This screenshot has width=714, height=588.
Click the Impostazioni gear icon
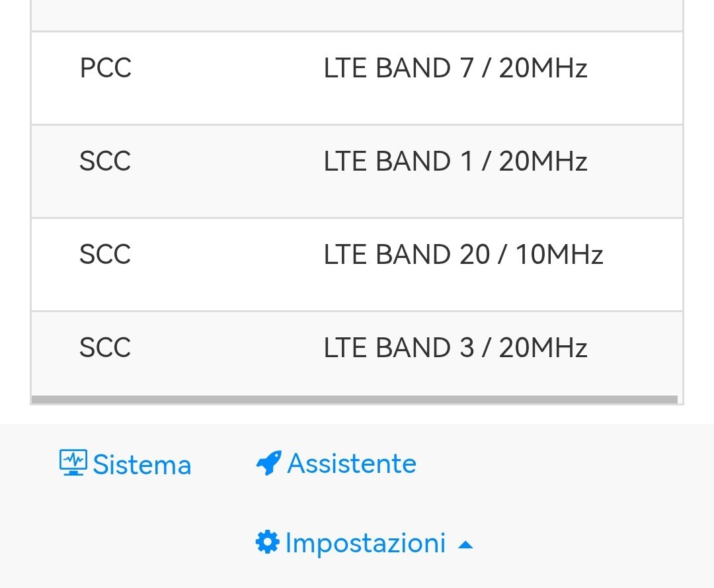click(x=267, y=542)
